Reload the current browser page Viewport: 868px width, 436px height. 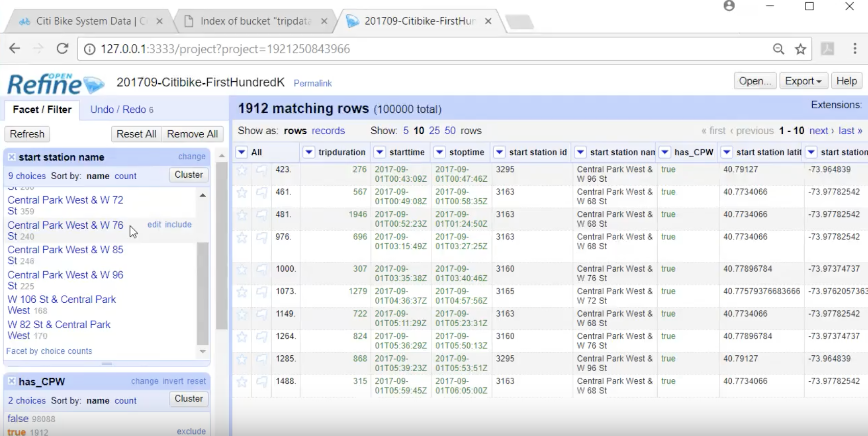pos(62,49)
